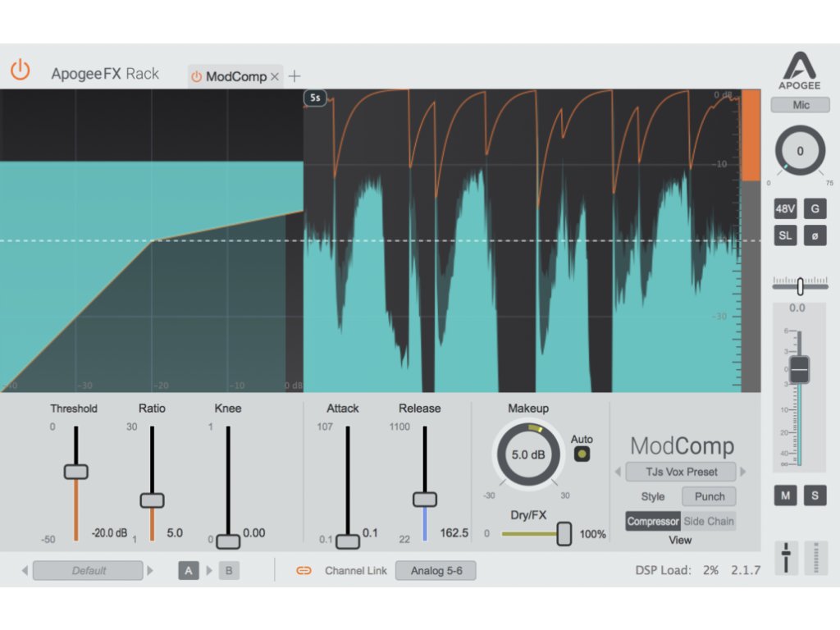
Task: Toggle the SL soft limit button
Action: pos(785,235)
